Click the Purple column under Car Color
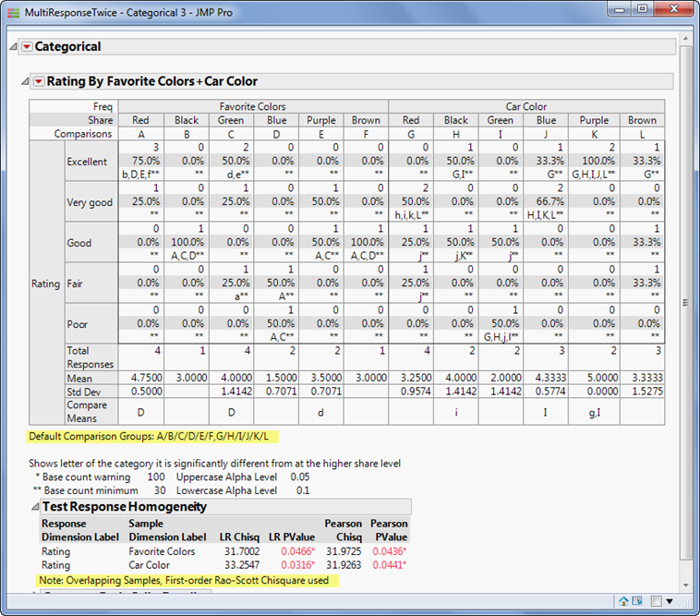This screenshot has height=616, width=700. 594,120
